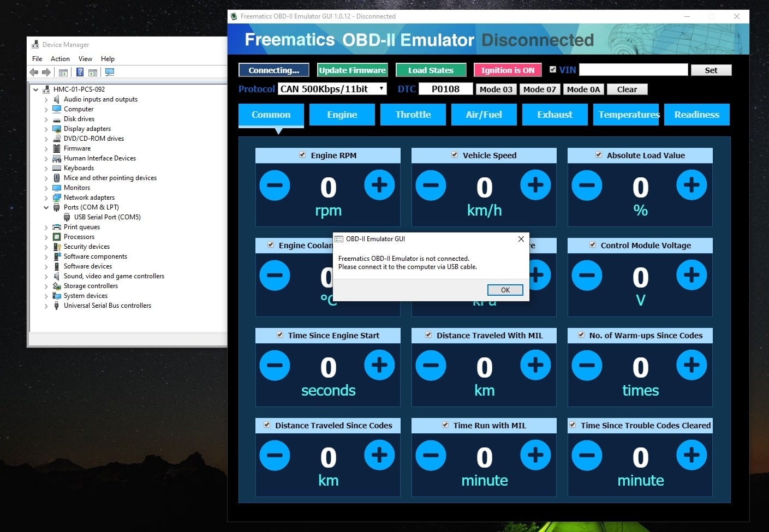Screen dimensions: 769x532
Task: Decrease No. of Warm-ups minus button
Action: point(587,365)
